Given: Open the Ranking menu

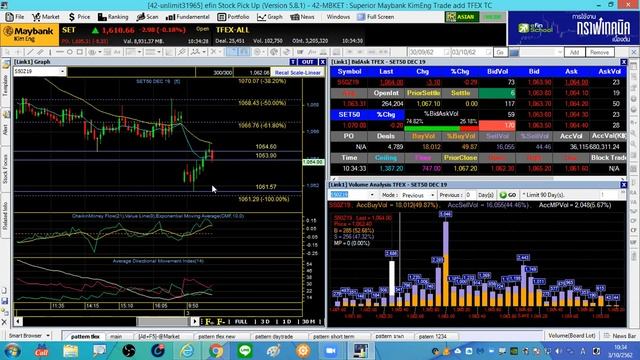Looking at the screenshot, I should coord(113,17).
